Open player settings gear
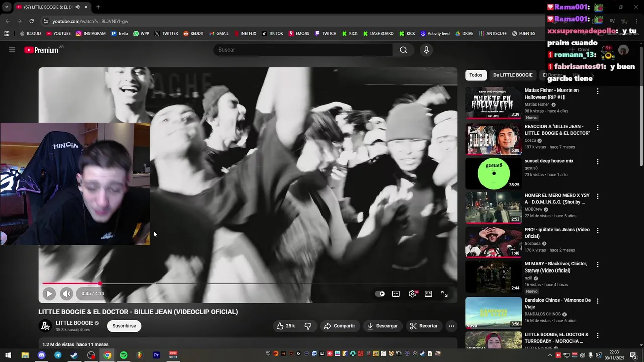The width and height of the screenshot is (644, 362). [x=413, y=294]
